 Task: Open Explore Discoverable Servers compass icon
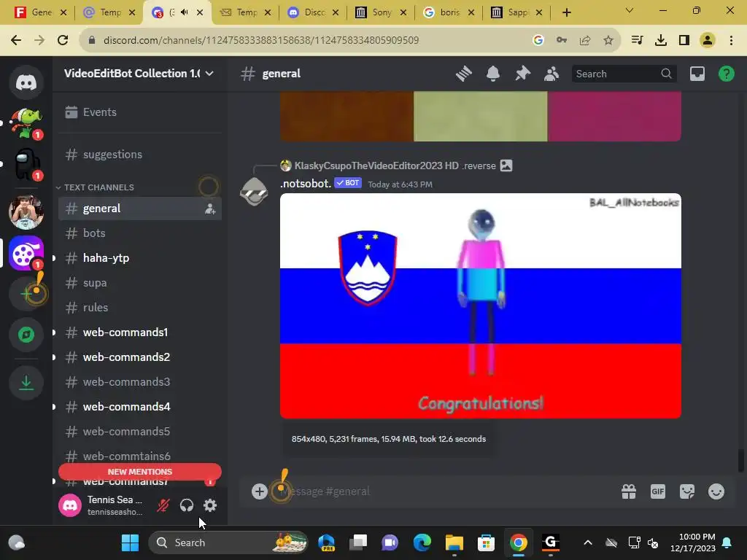[26, 335]
